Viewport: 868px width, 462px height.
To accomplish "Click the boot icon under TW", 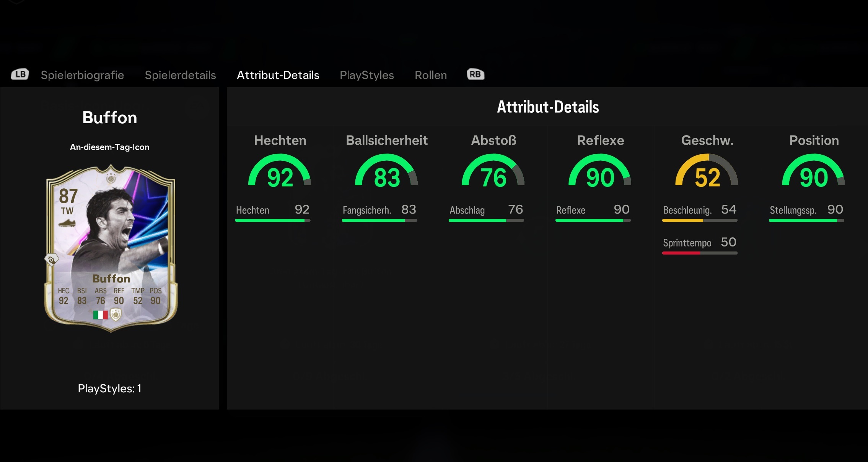I will (x=67, y=223).
